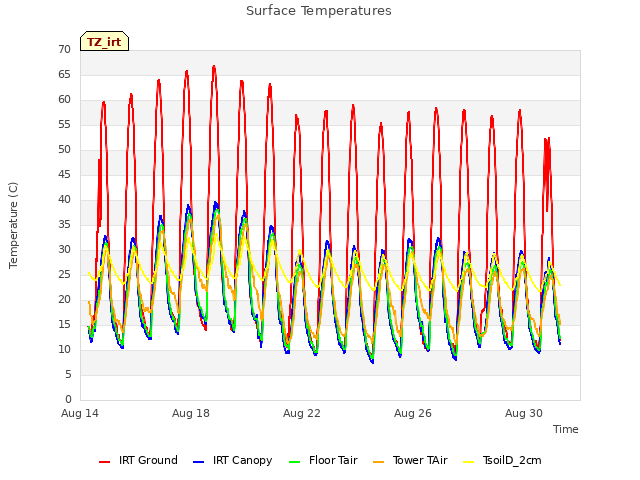This screenshot has height=480, width=640.
Task: Click the 35 y-axis tick label
Action: [x=64, y=225]
